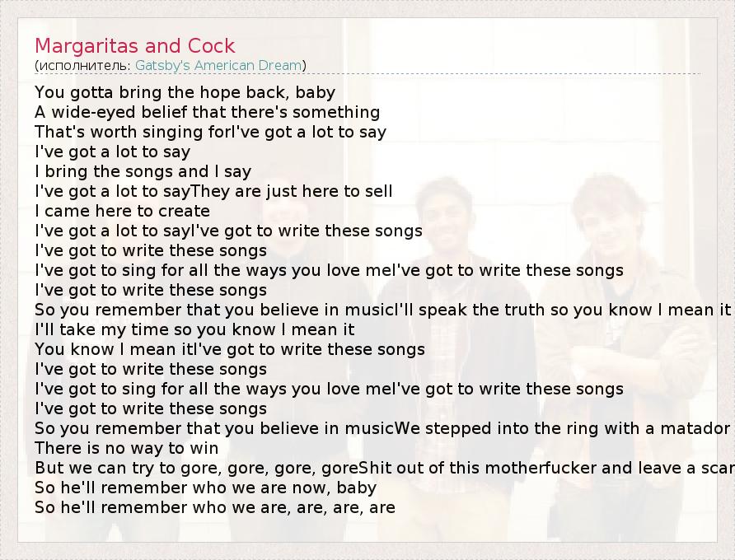Select the lyric 'I'll take my time so you know'
The image size is (735, 560).
click(x=194, y=329)
